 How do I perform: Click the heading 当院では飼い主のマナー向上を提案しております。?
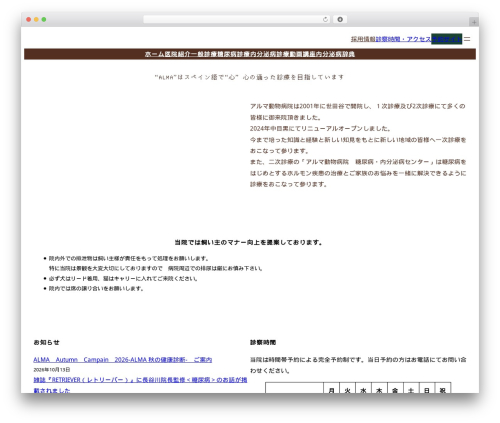tap(249, 242)
